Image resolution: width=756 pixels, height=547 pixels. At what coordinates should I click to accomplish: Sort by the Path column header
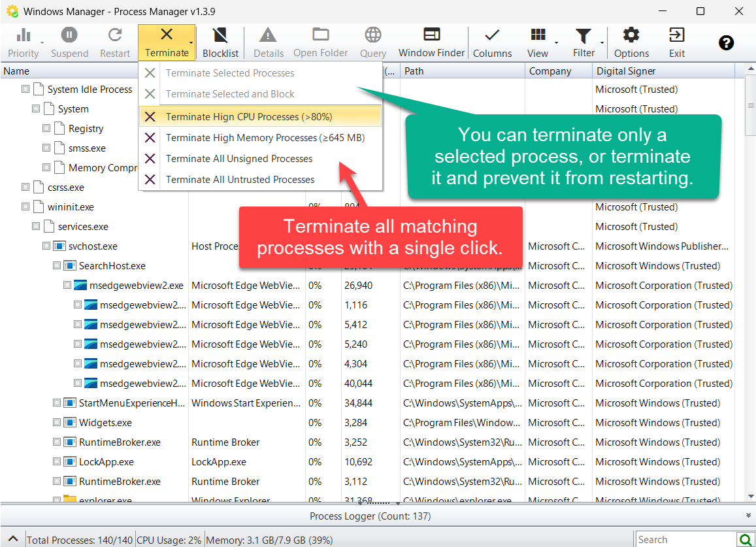click(x=462, y=71)
